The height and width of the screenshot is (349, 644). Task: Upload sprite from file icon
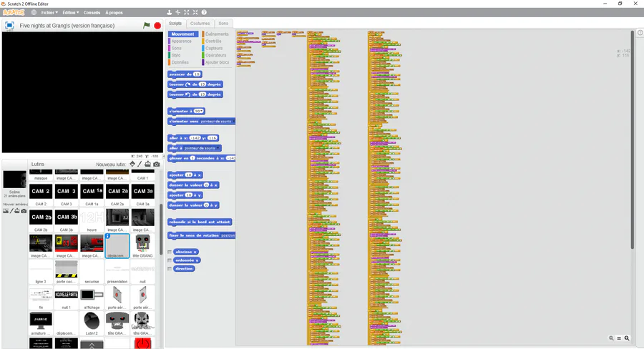147,164
